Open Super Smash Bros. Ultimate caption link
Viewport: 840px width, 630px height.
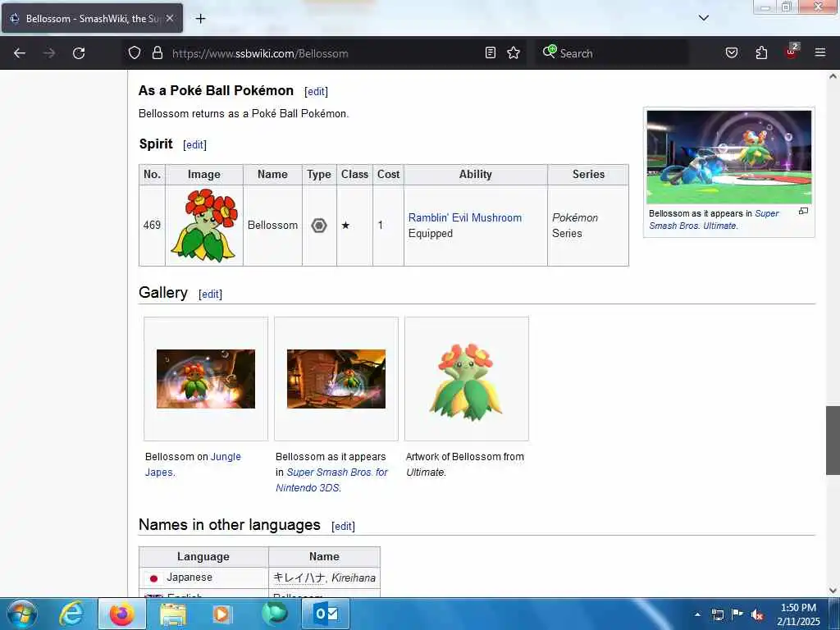[714, 220]
